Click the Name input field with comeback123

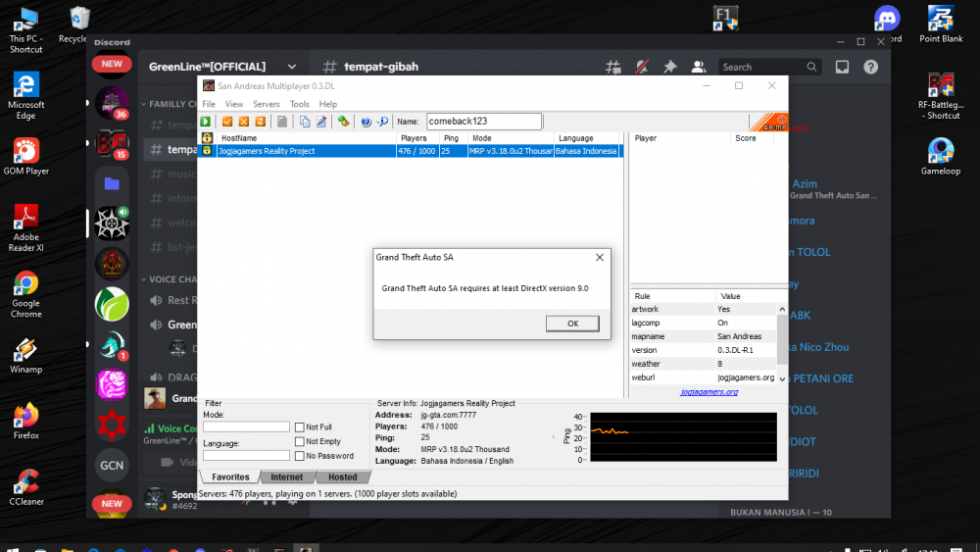point(484,122)
